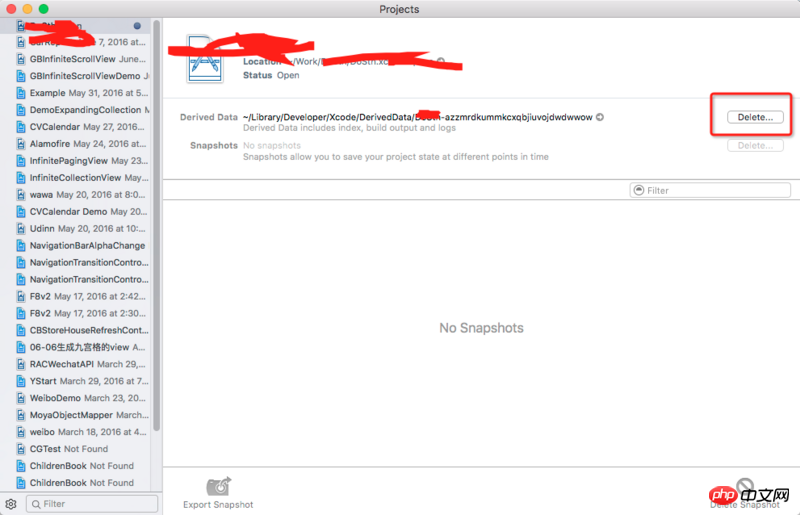This screenshot has width=800, height=515.
Task: Click the CGTest project file icon
Action: [21, 449]
